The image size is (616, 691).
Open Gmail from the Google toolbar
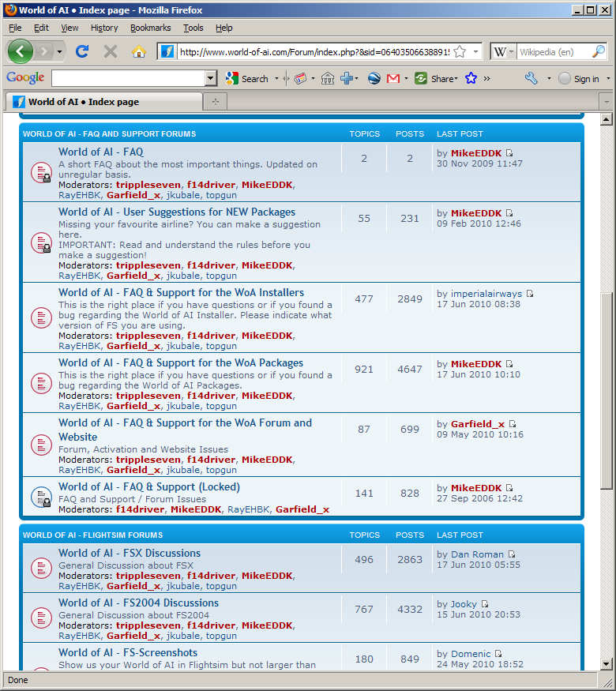click(393, 78)
